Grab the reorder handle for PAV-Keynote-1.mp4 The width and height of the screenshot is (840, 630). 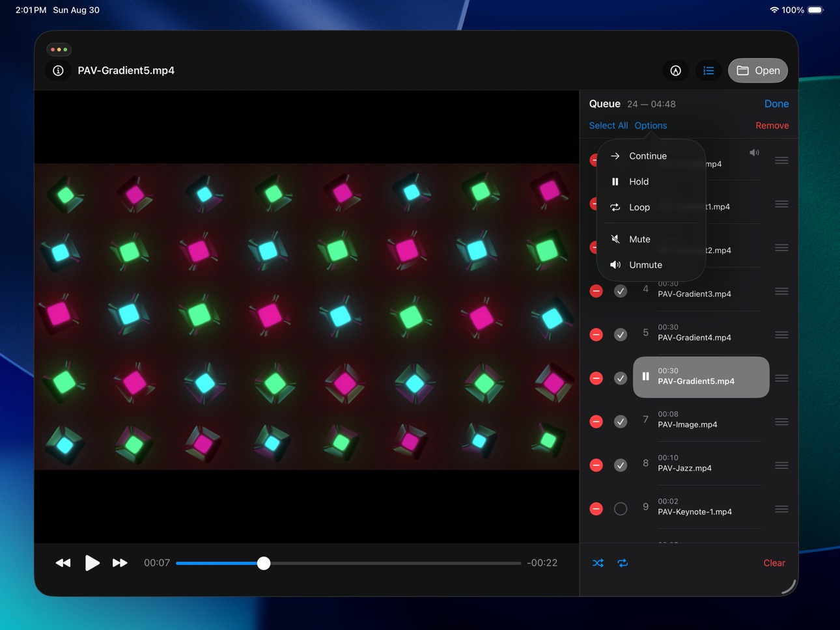[781, 509]
